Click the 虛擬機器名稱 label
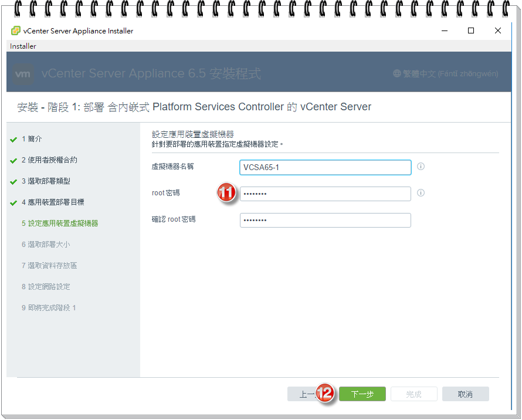 172,166
